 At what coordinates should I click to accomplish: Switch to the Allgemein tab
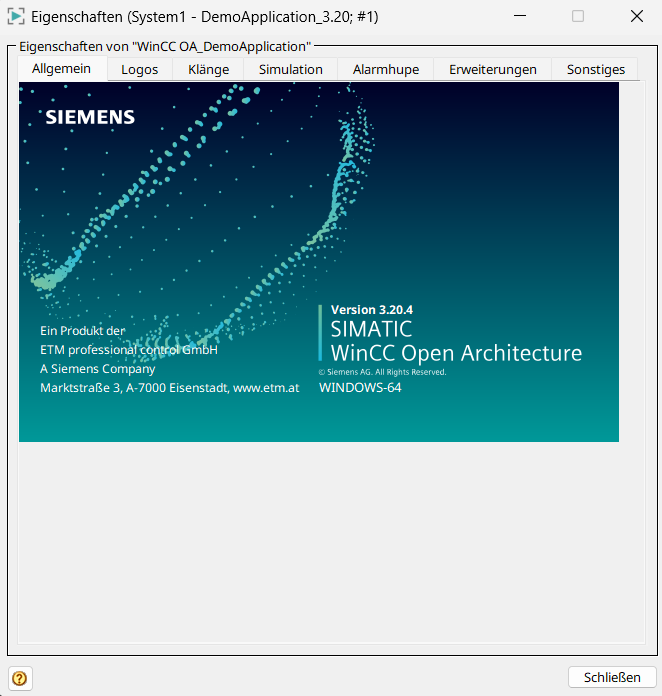tap(62, 69)
